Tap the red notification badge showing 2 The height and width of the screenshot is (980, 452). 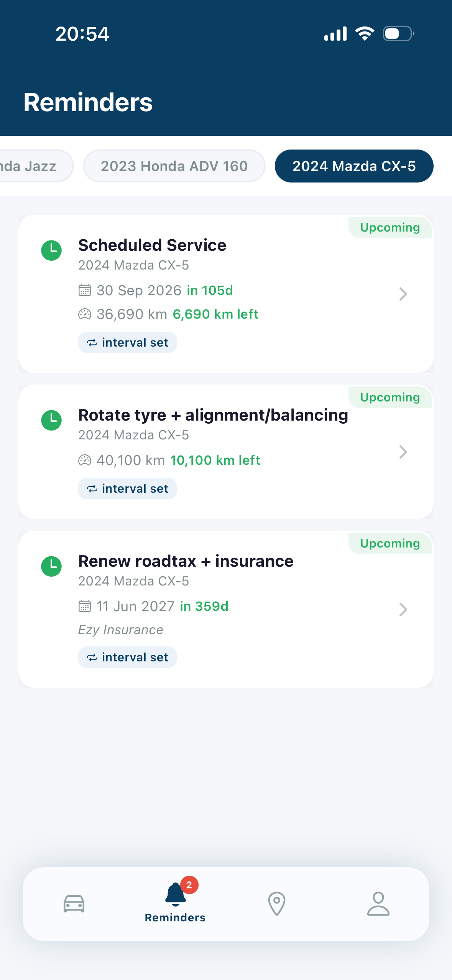(189, 885)
